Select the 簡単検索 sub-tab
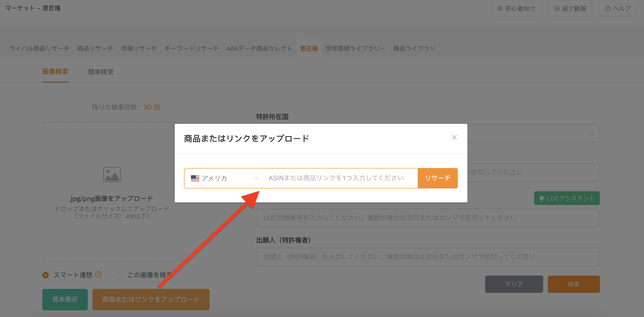 [101, 72]
